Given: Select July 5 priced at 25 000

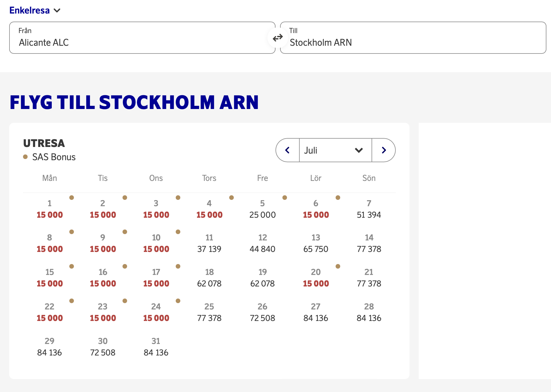Looking at the screenshot, I should 262,209.
